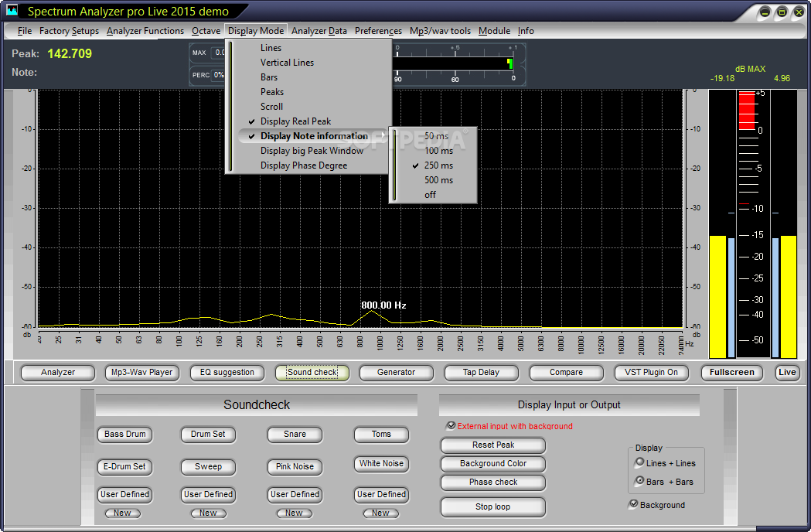811x532 pixels.
Task: Open the Generator panel
Action: coord(396,372)
